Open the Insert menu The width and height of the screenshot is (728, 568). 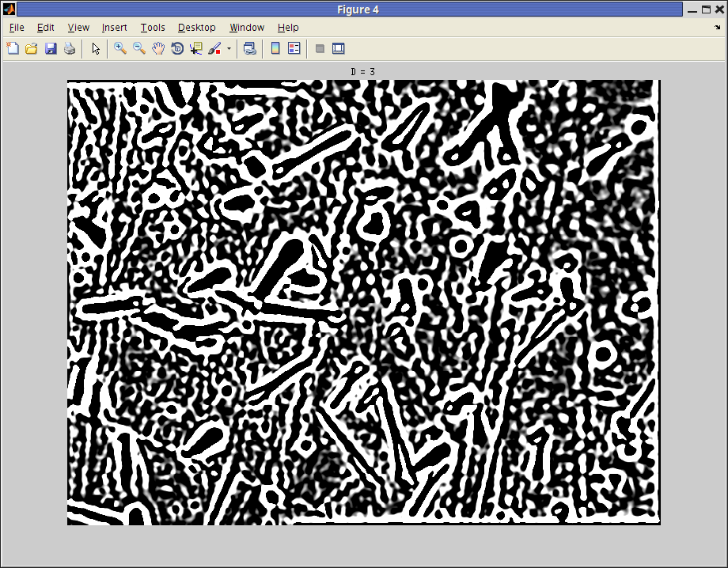[114, 28]
